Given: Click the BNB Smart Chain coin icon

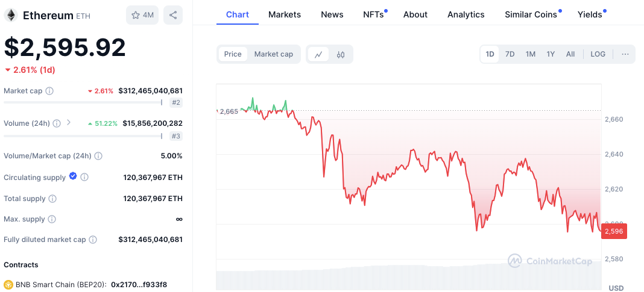Looking at the screenshot, I should pos(8,285).
